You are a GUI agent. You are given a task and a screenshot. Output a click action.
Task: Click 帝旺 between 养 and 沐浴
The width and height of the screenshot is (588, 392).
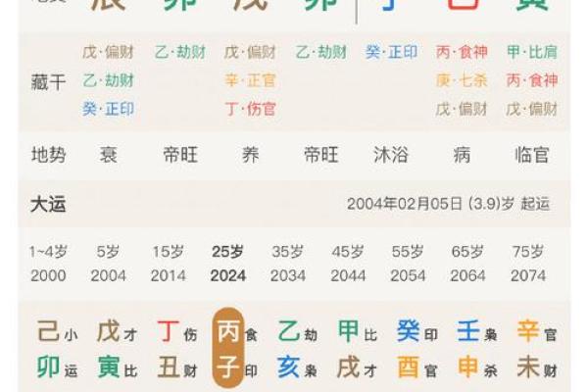[x=321, y=155]
